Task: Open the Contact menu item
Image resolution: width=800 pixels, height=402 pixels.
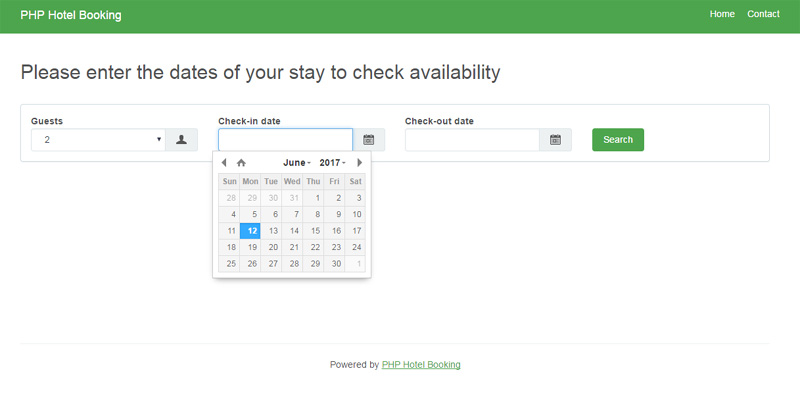Action: [763, 14]
